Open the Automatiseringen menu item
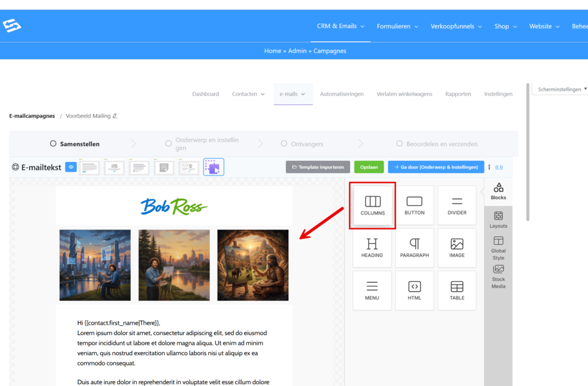 point(342,94)
